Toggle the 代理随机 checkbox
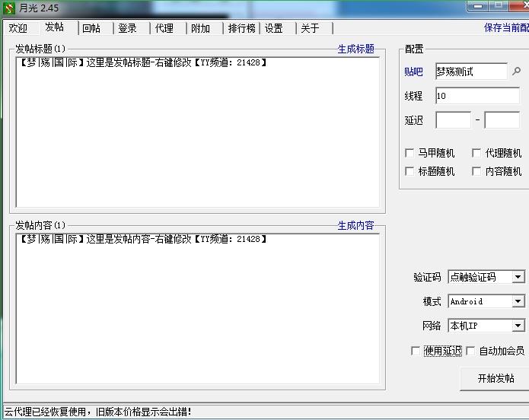 [476, 153]
